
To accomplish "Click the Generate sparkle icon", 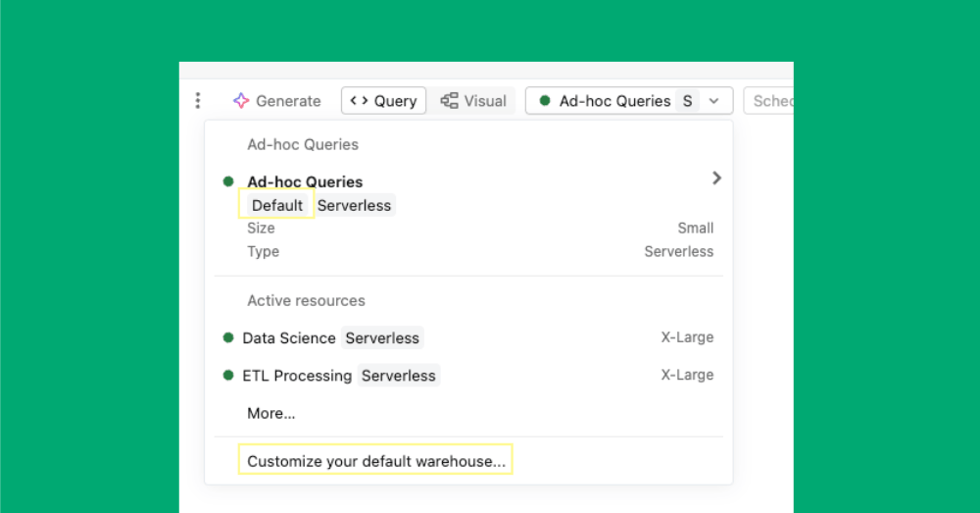I will pos(241,101).
